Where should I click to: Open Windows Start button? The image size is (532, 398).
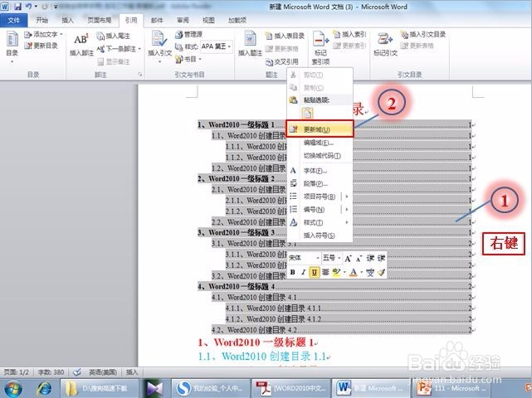coord(12,389)
